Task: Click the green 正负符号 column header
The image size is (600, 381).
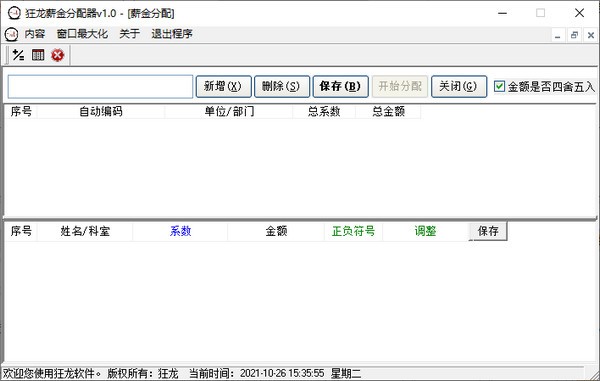Action: pos(353,231)
